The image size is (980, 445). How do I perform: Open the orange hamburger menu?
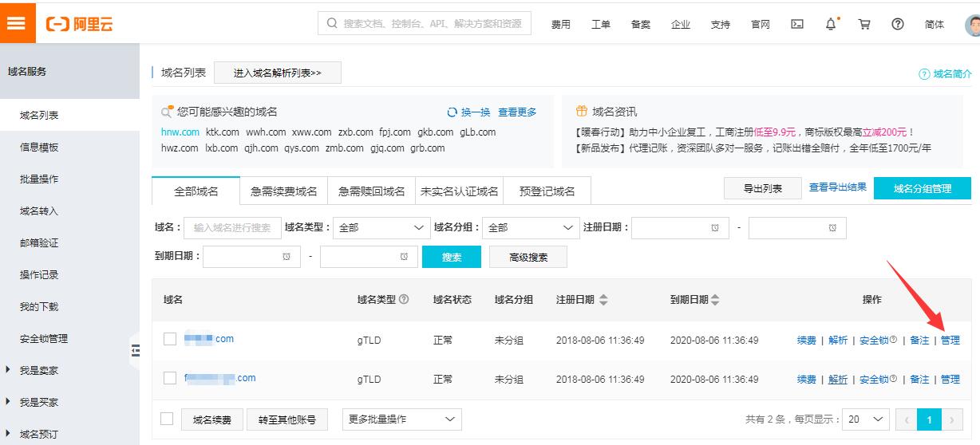pos(17,23)
